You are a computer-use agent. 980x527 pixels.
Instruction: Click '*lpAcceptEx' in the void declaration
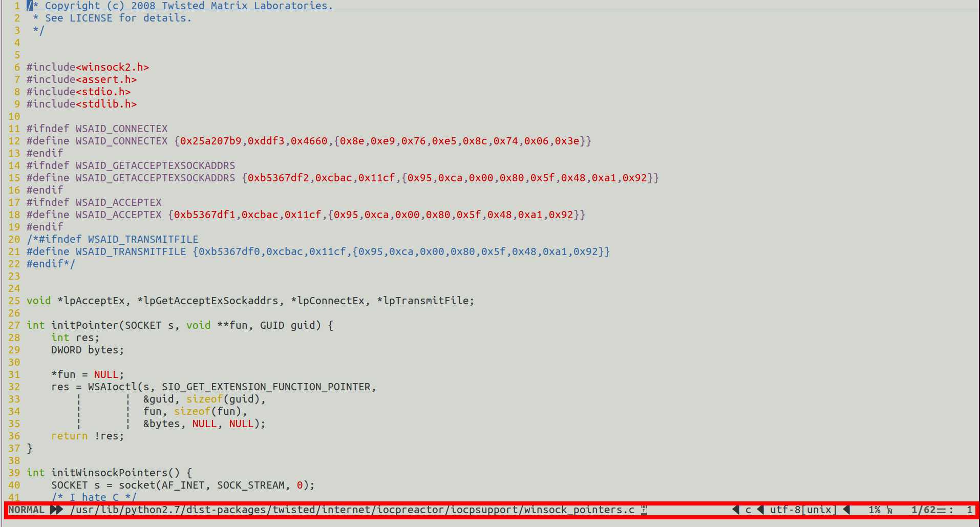91,301
